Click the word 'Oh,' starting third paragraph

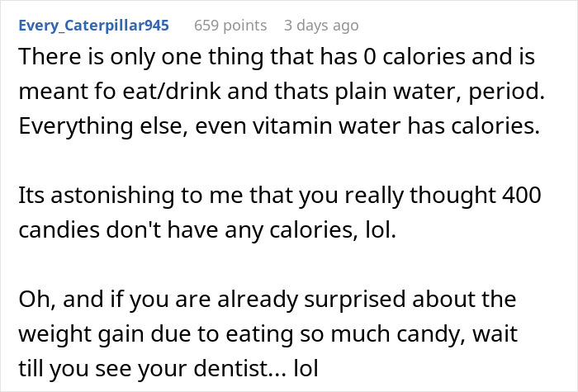point(37,299)
